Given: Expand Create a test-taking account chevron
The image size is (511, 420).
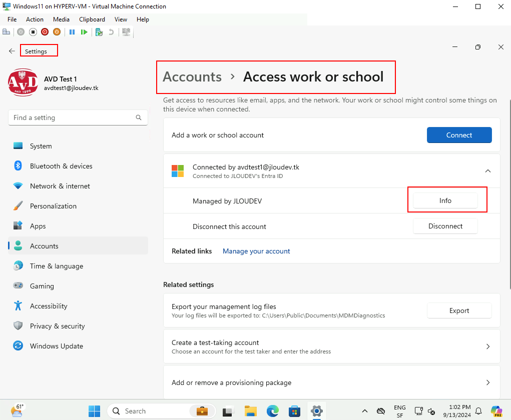Looking at the screenshot, I should (x=488, y=346).
